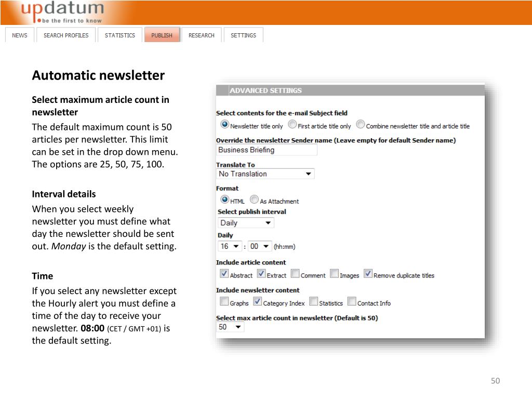
Task: Select the PUBLISH tab
Action: 162,35
